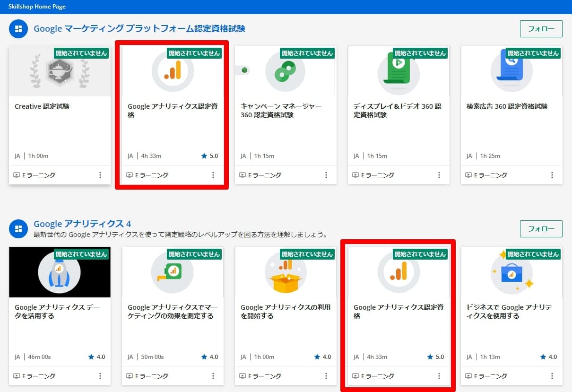Click 検索広告 360 blue document thumbnail
The width and height of the screenshot is (572, 392).
point(511,71)
